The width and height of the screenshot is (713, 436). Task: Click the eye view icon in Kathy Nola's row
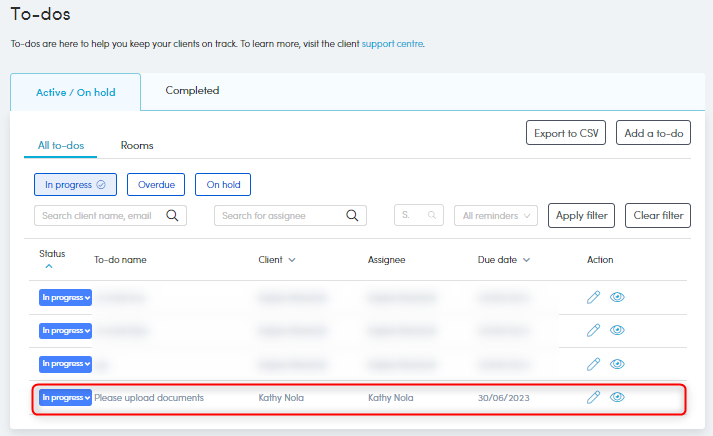[617, 397]
